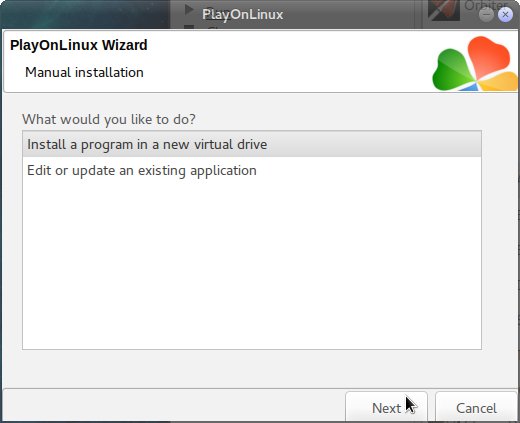520x423 pixels.
Task: Click the red leaf of PlayOnLinux logo
Action: [x=488, y=56]
